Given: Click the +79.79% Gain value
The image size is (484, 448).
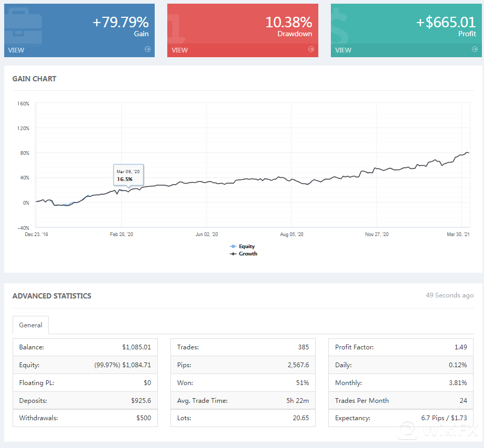Looking at the screenshot, I should (121, 23).
